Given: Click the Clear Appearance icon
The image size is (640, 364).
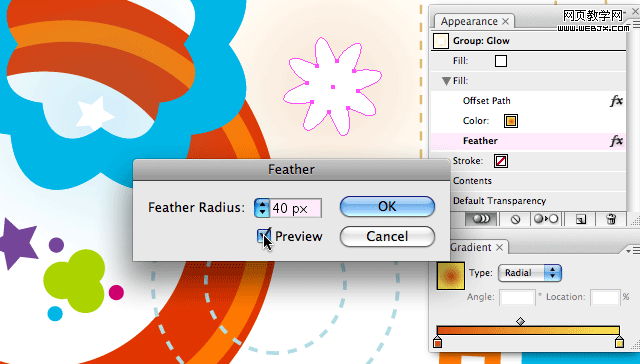Looking at the screenshot, I should (516, 219).
